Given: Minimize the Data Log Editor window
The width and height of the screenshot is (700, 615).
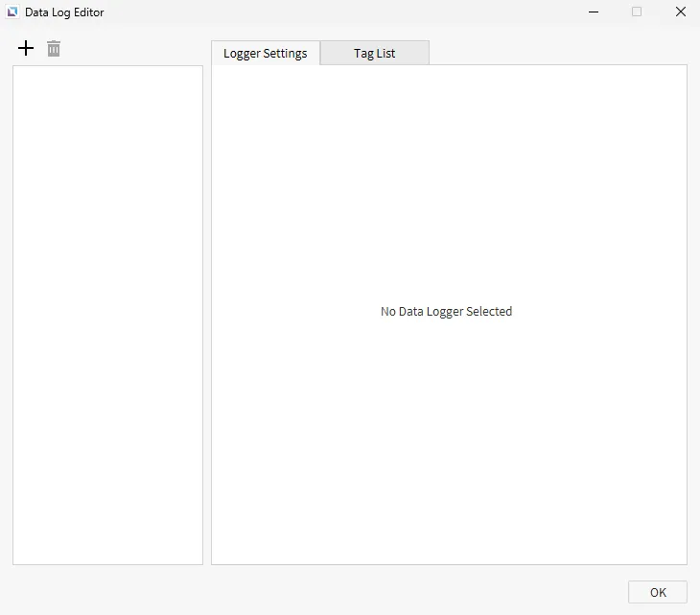Looking at the screenshot, I should click(594, 12).
